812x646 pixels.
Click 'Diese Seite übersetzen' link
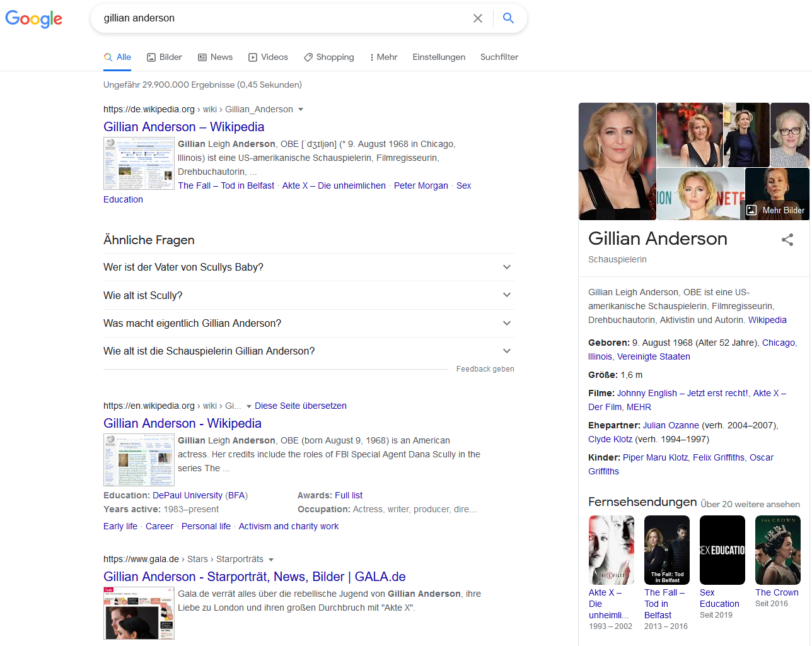(x=301, y=406)
